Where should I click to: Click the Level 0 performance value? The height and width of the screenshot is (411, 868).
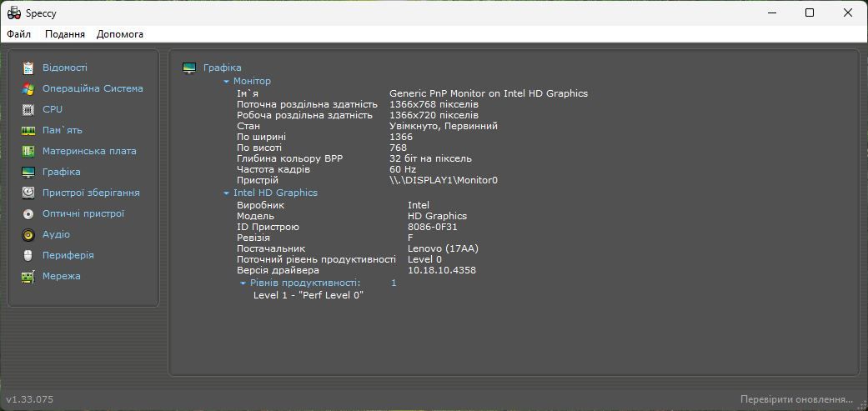424,259
